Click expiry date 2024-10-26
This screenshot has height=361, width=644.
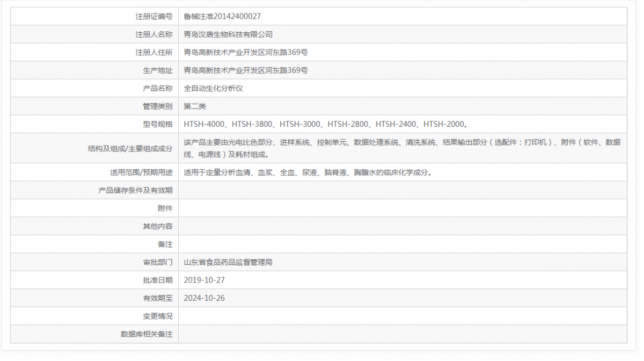click(x=204, y=298)
